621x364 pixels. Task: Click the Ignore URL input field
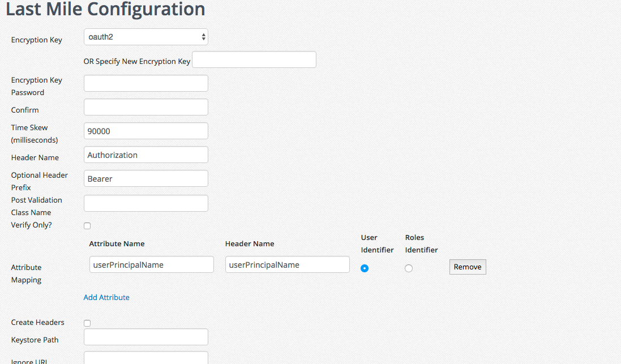145,358
